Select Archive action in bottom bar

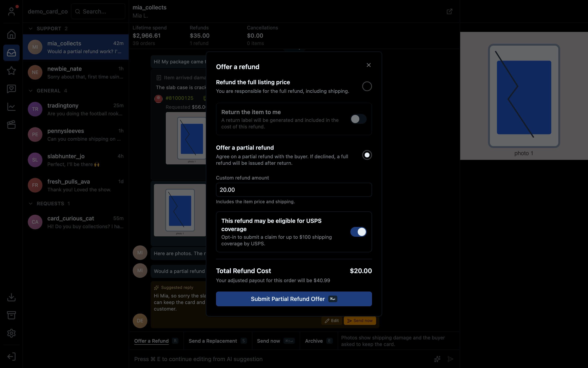pos(318,341)
